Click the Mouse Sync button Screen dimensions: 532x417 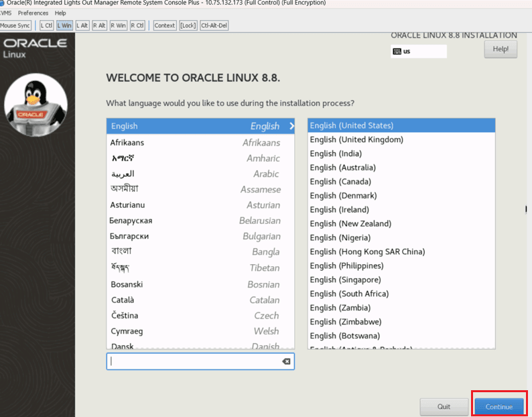point(15,25)
